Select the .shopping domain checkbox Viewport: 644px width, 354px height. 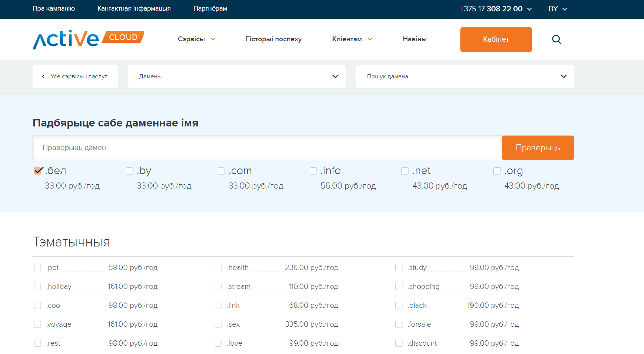[399, 287]
